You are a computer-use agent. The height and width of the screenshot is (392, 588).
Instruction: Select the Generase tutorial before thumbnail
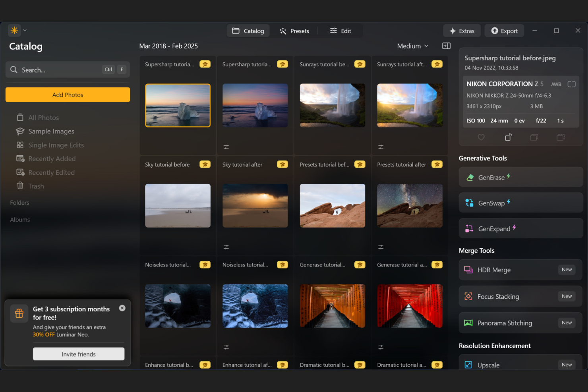(x=333, y=306)
